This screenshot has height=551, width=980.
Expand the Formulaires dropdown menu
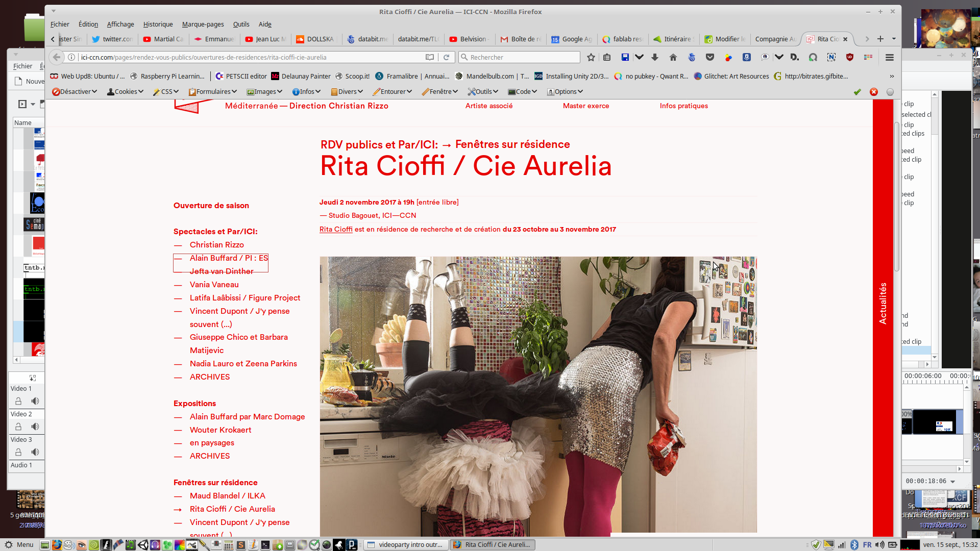[213, 92]
